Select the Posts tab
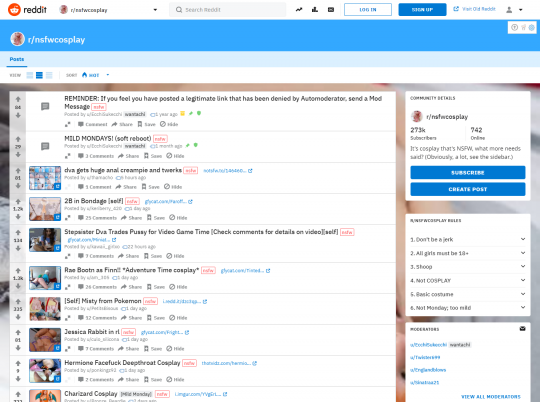This screenshot has width=540, height=402. 17,59
